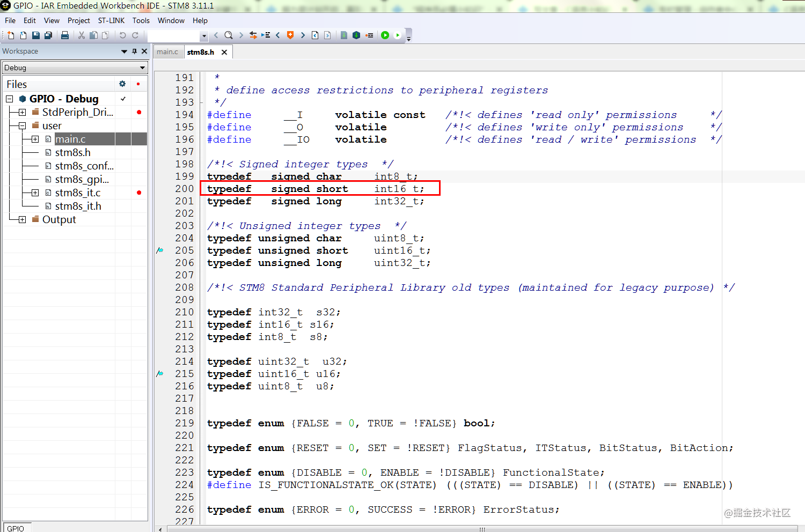Click the Toggle Breakpoint toolbar icon
Image resolution: width=805 pixels, height=532 pixels.
pos(369,35)
